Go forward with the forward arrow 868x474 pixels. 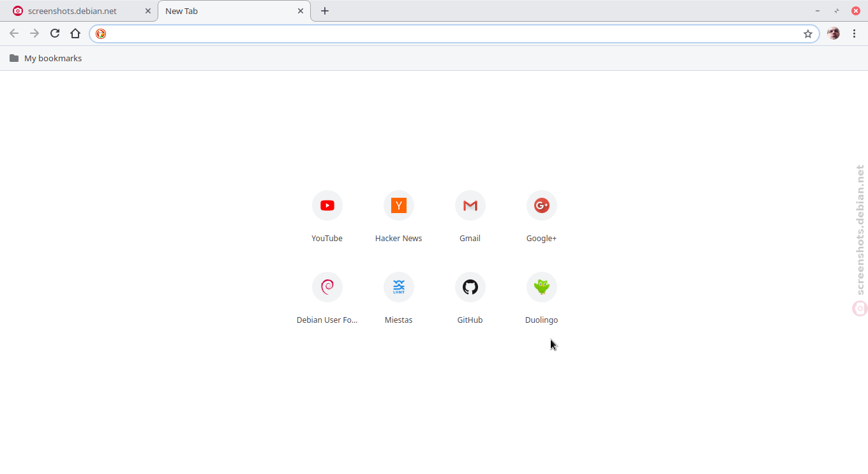[34, 34]
